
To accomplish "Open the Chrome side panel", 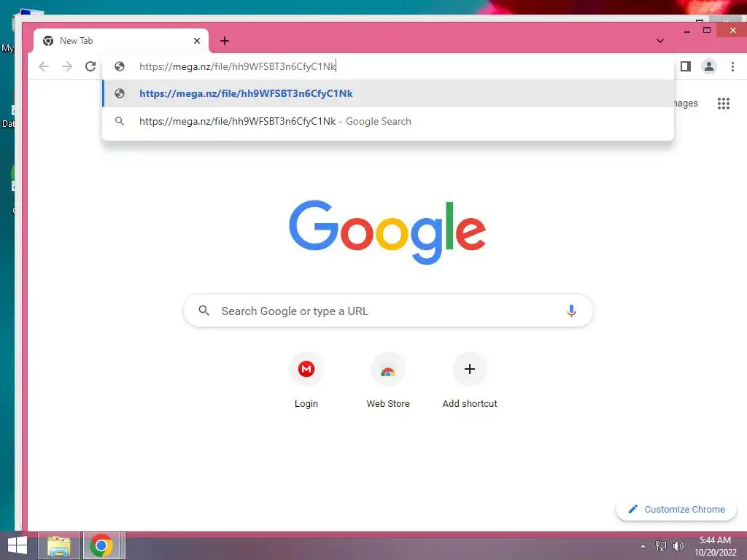I will pyautogui.click(x=686, y=66).
